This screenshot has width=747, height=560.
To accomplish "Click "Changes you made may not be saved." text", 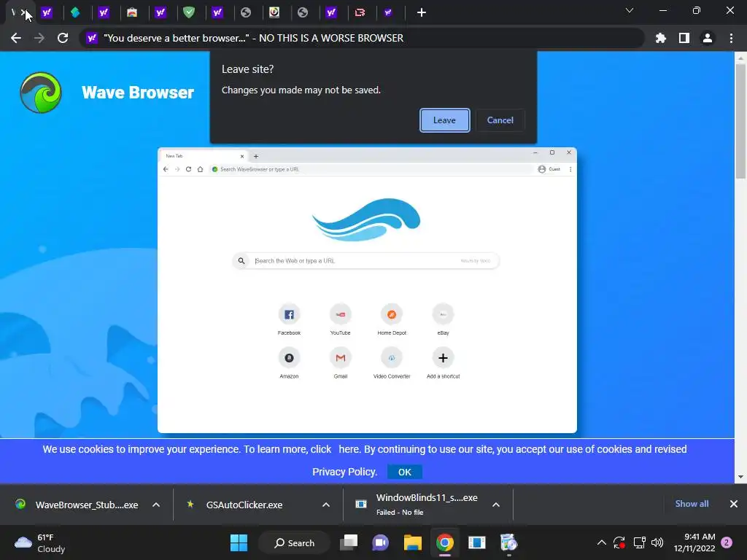I will pos(301,90).
